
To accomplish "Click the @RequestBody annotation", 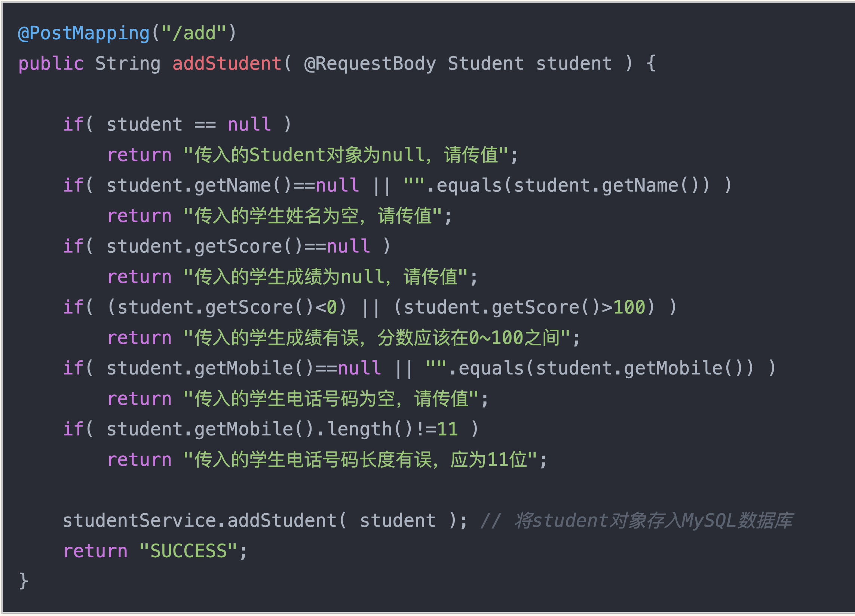I will point(370,64).
